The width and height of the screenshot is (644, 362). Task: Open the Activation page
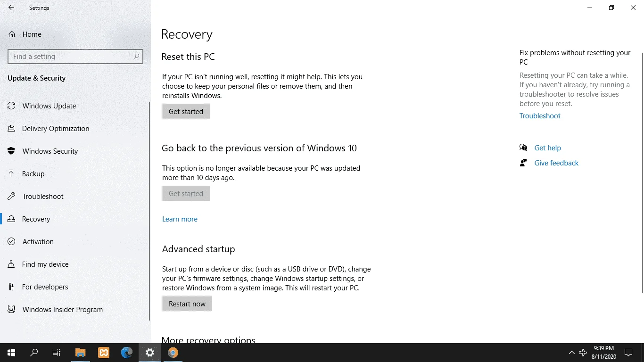tap(74, 242)
